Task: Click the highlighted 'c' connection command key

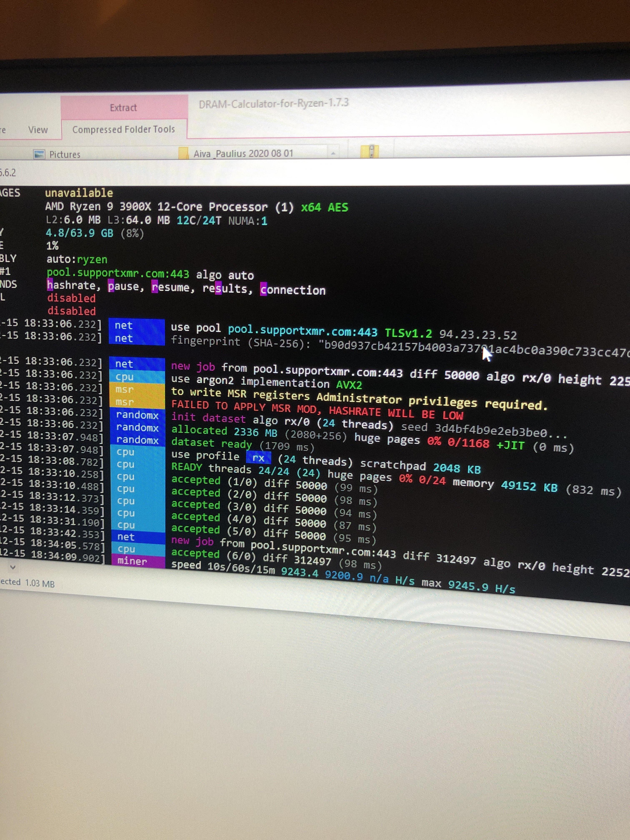Action: 264,289
